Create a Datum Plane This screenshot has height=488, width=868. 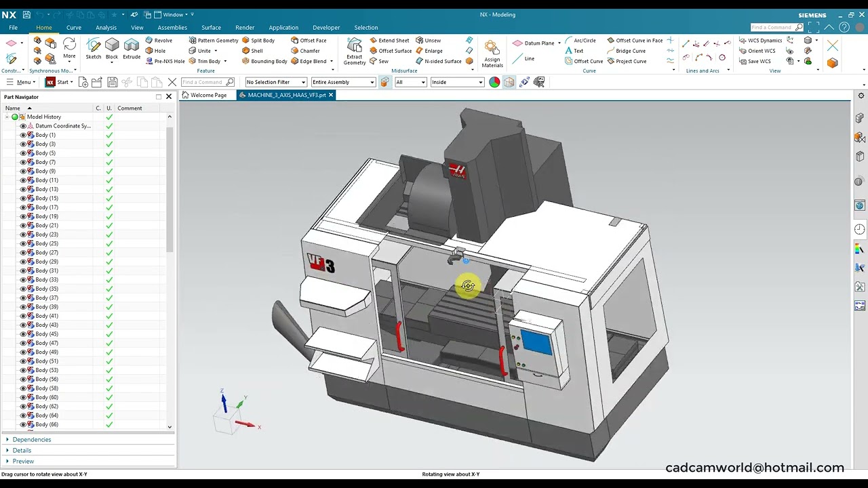point(534,43)
